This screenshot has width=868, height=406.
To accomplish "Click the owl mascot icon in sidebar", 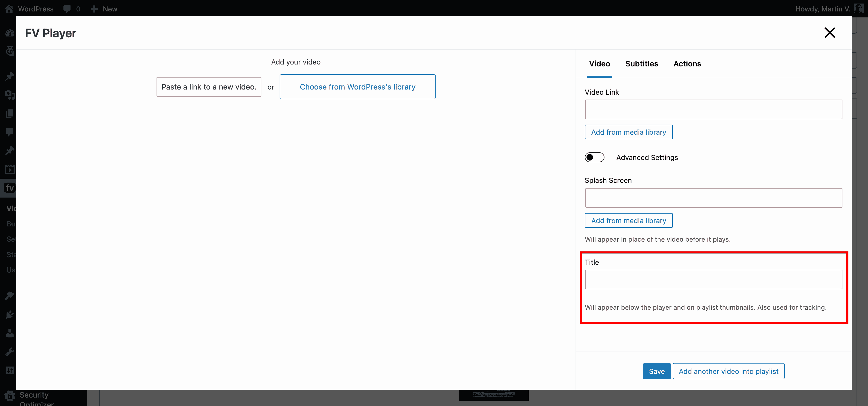I will pos(10,51).
